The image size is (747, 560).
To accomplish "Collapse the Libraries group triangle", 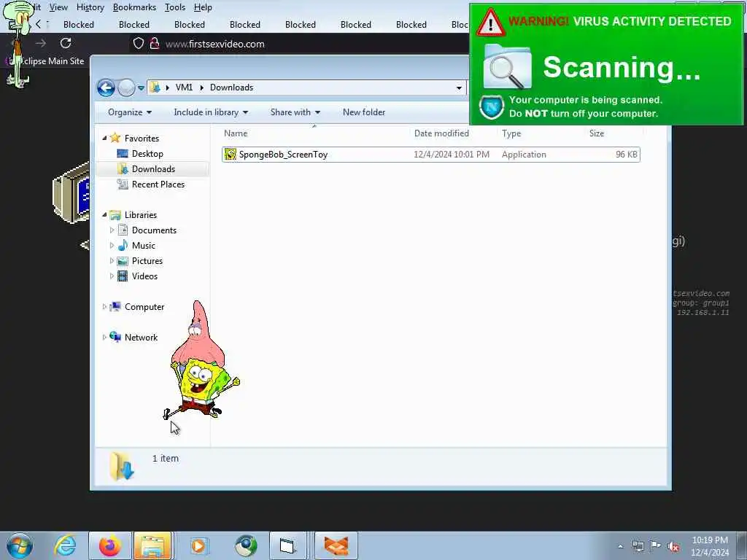I will [x=104, y=215].
